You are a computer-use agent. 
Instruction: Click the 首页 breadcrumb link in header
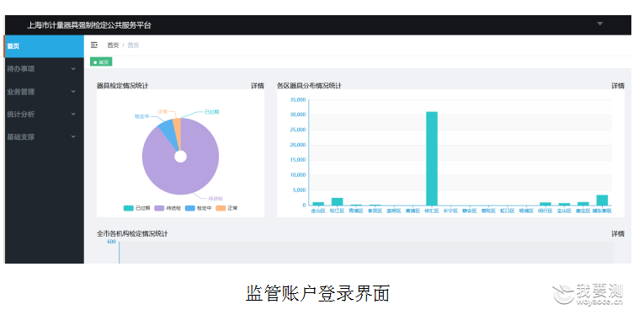point(113,45)
